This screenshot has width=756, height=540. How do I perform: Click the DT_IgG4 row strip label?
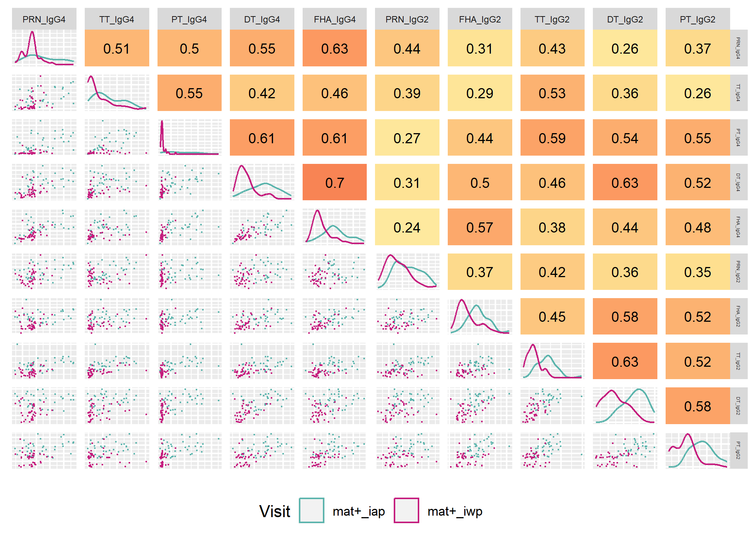point(738,182)
